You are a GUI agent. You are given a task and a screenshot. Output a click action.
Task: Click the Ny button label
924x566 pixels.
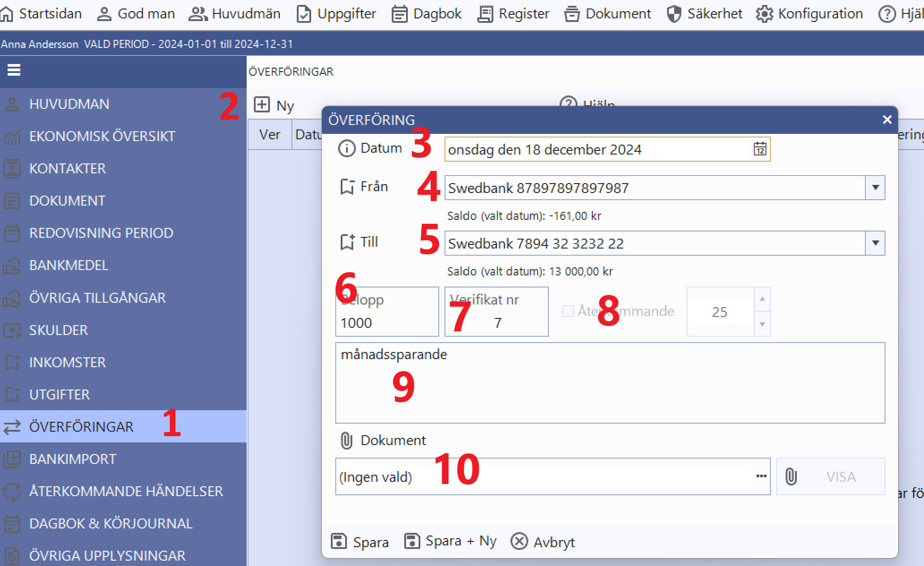(285, 106)
